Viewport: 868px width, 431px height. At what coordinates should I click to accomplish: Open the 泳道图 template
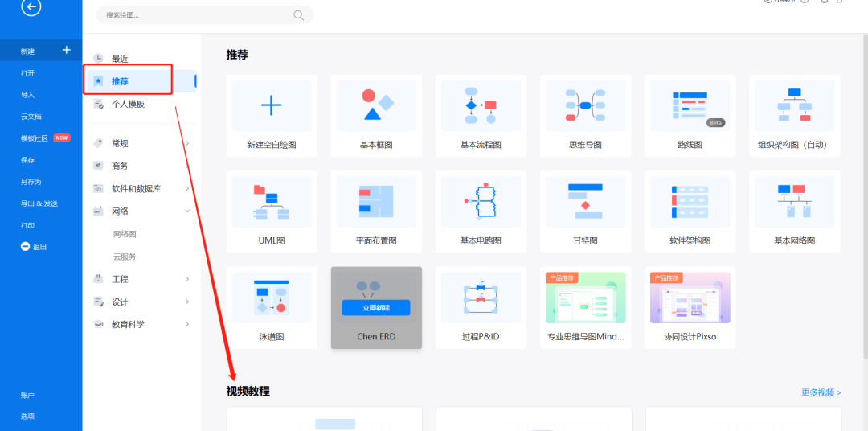point(272,308)
